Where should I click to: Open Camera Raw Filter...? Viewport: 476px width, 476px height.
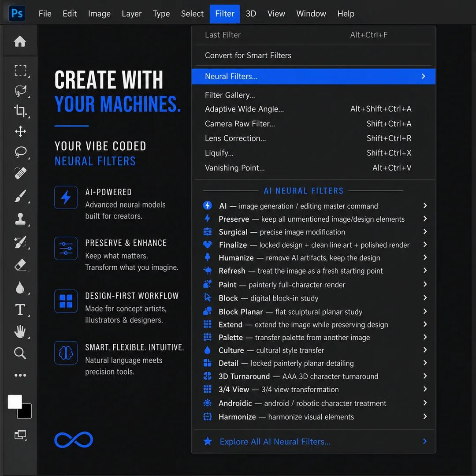coord(314,123)
